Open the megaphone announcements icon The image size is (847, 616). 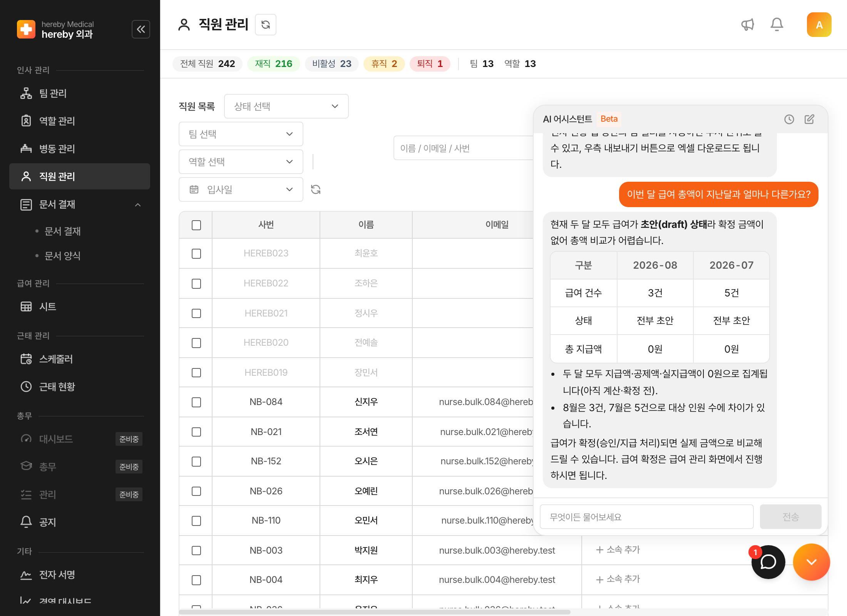[748, 25]
